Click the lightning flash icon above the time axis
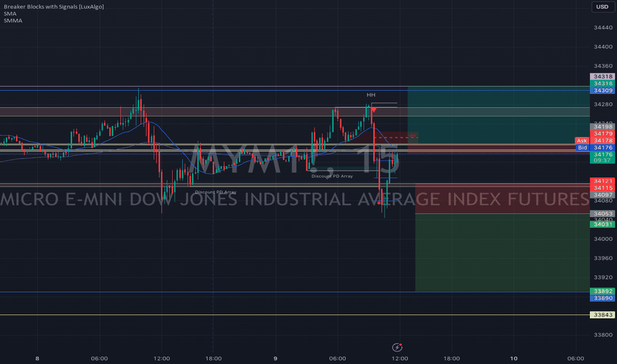This screenshot has width=617, height=364. coord(397,347)
